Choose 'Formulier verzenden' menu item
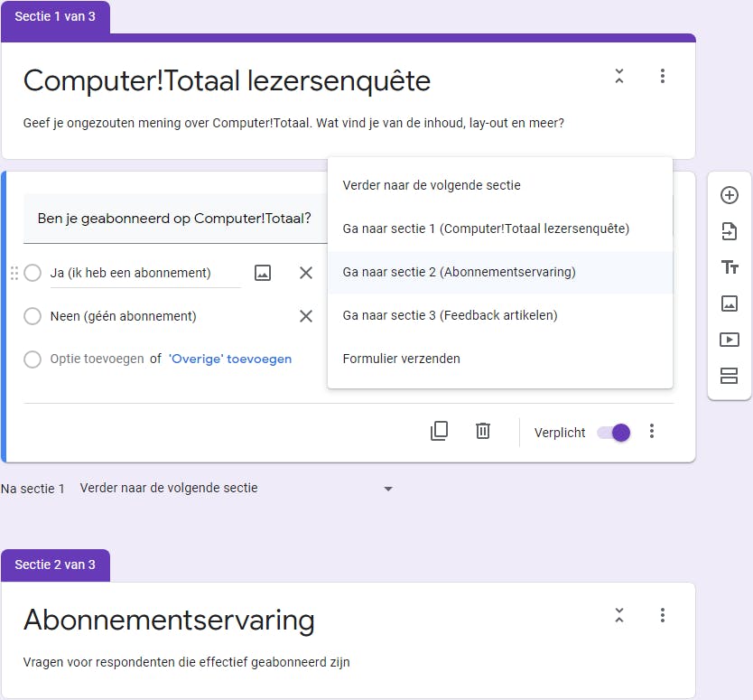This screenshot has width=753, height=700. pos(500,359)
